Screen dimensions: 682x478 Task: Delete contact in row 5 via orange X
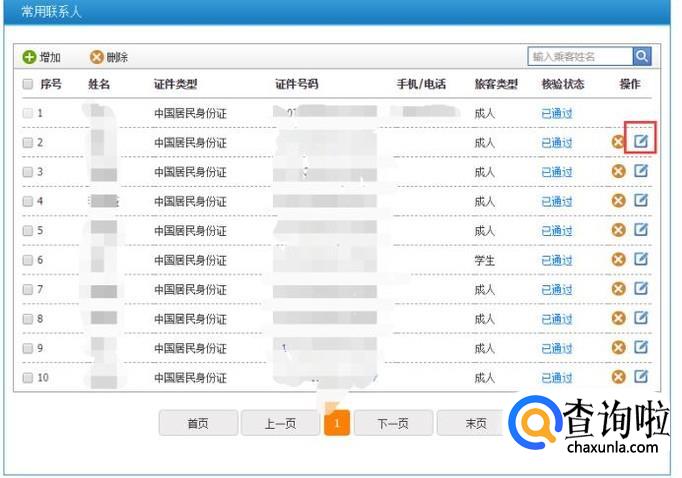[618, 230]
